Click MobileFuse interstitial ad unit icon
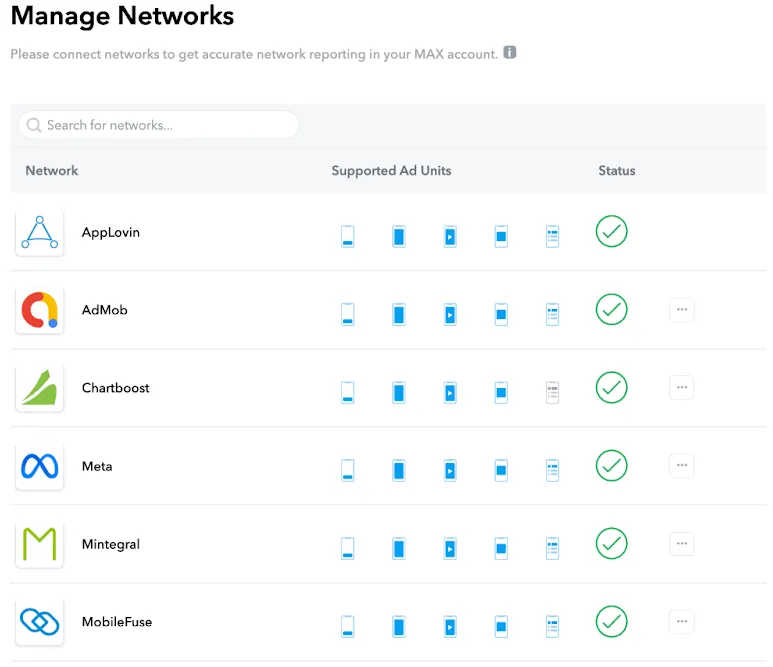The width and height of the screenshot is (773, 667). pos(399,626)
